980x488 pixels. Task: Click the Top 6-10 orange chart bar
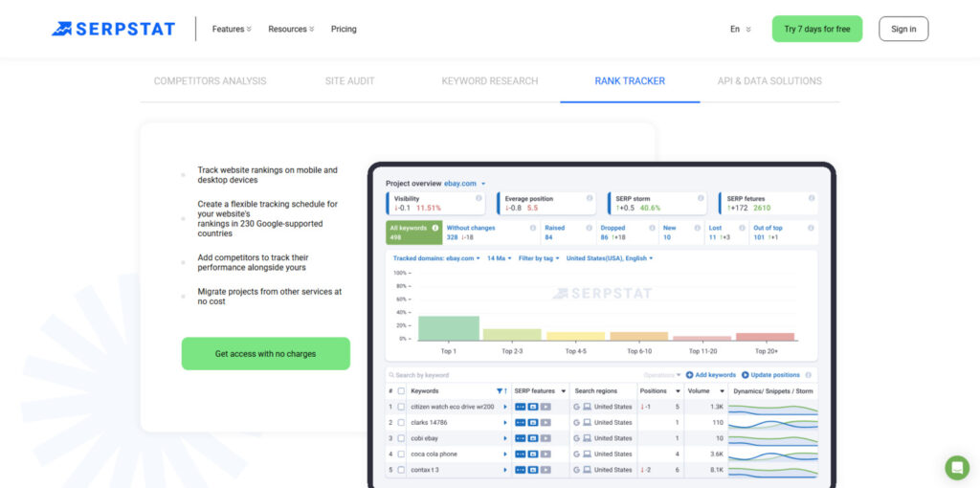638,336
